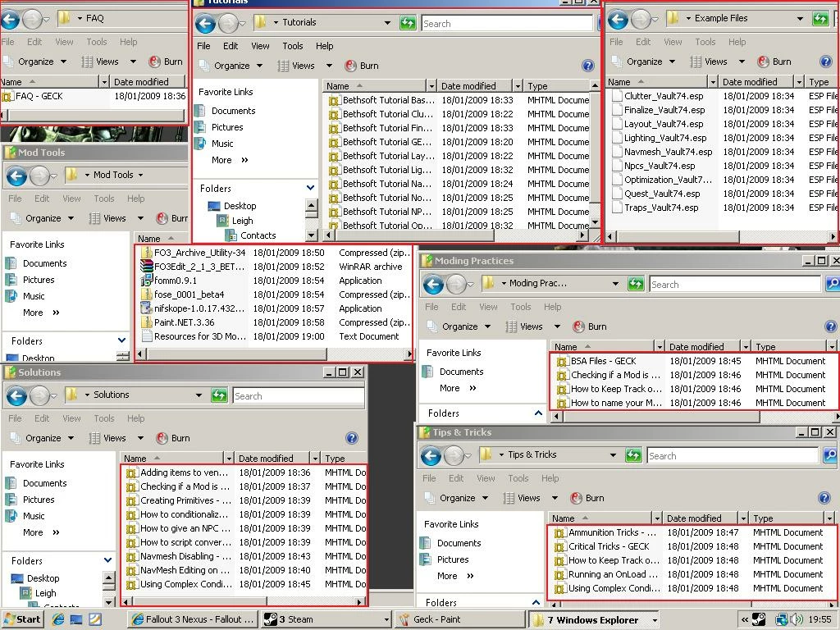This screenshot has width=840, height=630.
Task: Go back in the Solutions window
Action: (16, 396)
